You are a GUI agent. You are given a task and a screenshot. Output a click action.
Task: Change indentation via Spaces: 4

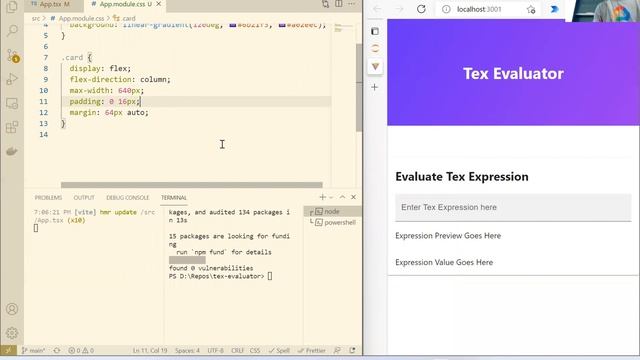(x=187, y=350)
